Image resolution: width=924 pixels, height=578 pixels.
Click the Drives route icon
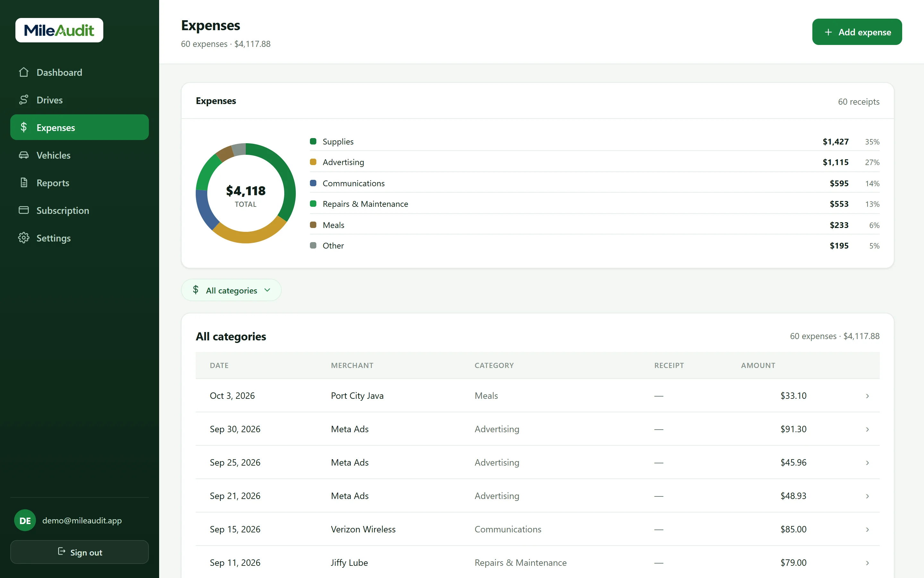click(x=24, y=100)
